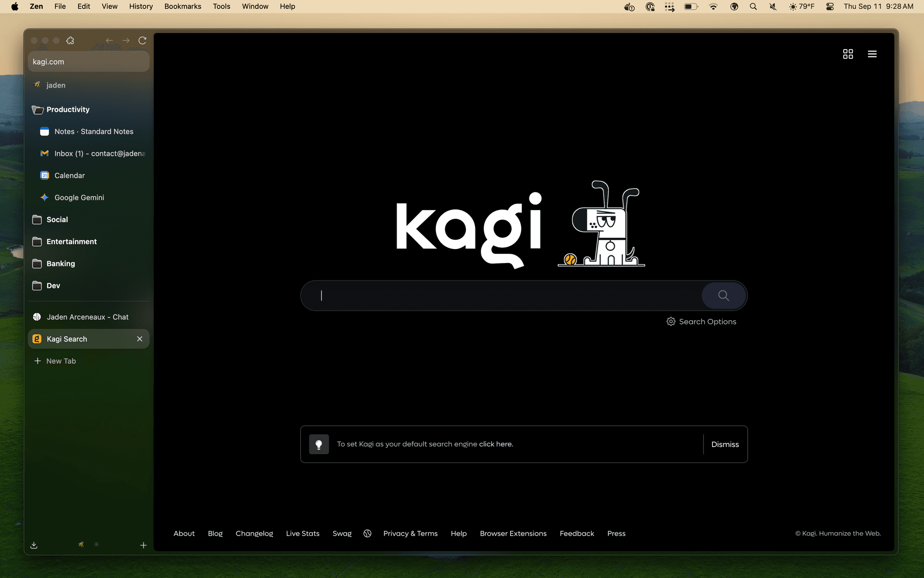This screenshot has width=924, height=578.
Task: Select the bee workspace icon at bottom
Action: tap(81, 544)
